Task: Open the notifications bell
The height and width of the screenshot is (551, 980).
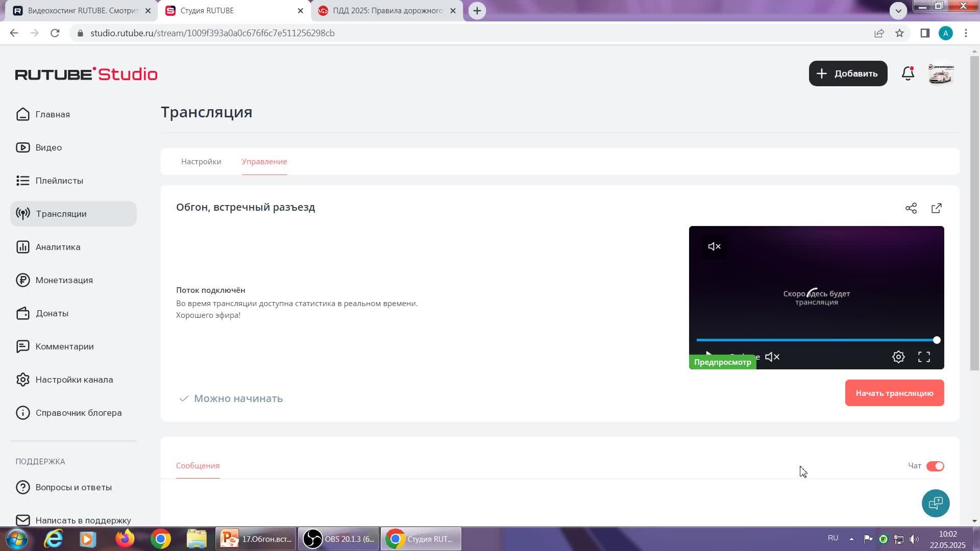Action: (x=908, y=73)
